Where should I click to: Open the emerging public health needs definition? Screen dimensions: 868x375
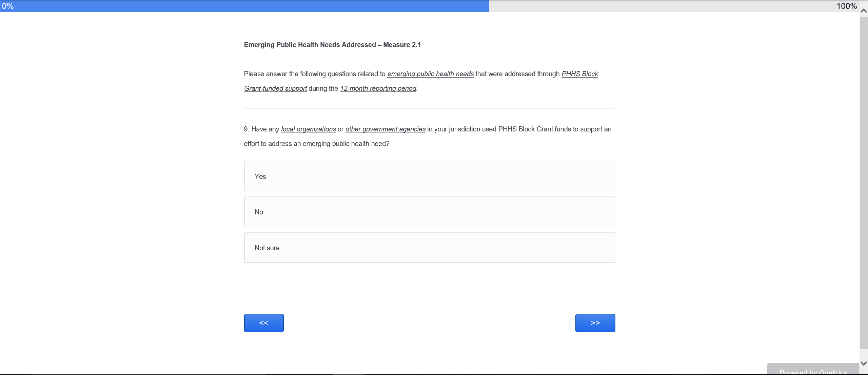point(430,74)
